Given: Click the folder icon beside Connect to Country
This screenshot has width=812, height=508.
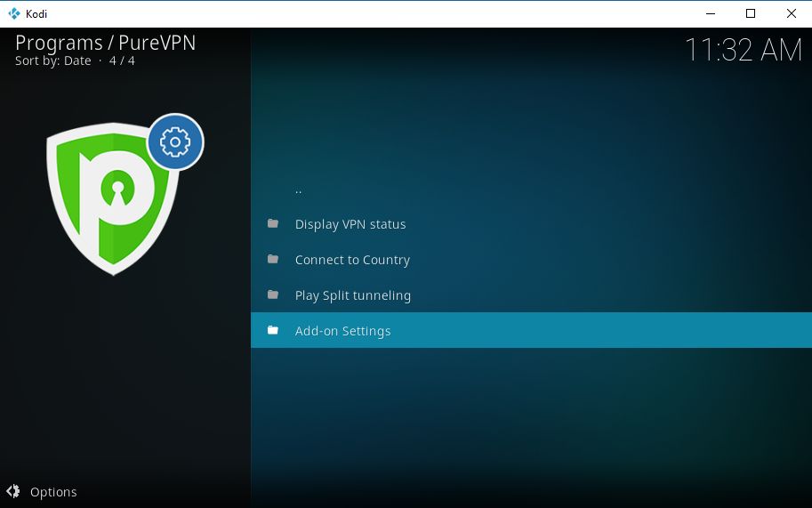Looking at the screenshot, I should [273, 258].
